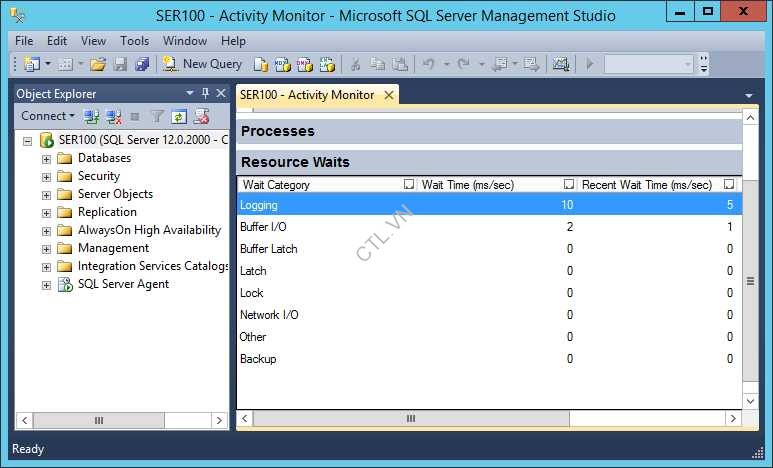This screenshot has height=468, width=773.
Task: Click the Copy toolbar icon
Action: (x=378, y=64)
